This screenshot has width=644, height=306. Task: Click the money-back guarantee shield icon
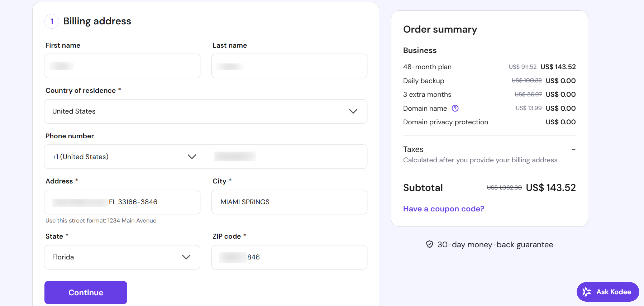coord(430,244)
